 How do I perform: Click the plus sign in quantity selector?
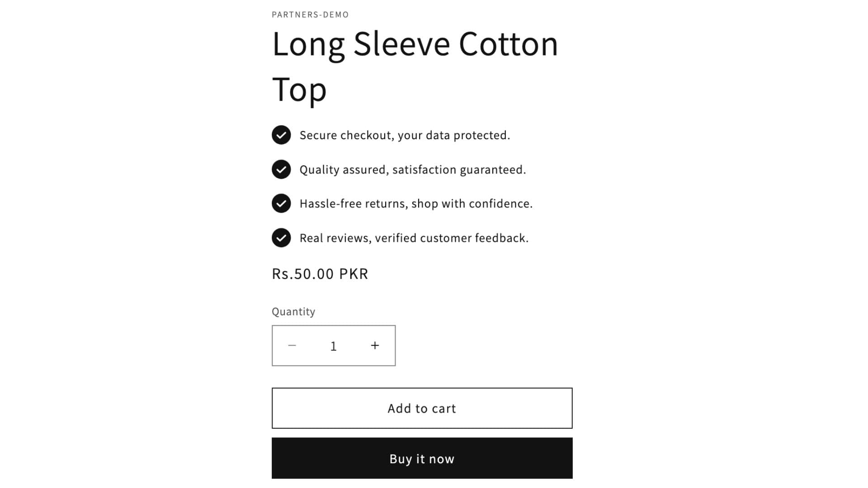(x=374, y=345)
